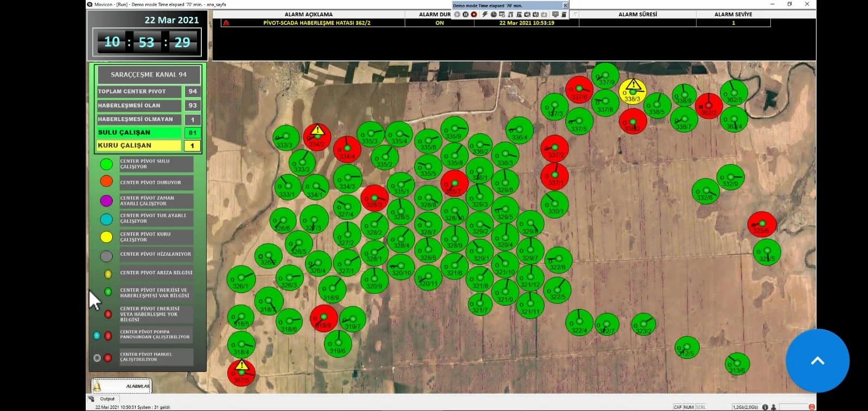Click the info icon in status bar

pyautogui.click(x=765, y=407)
